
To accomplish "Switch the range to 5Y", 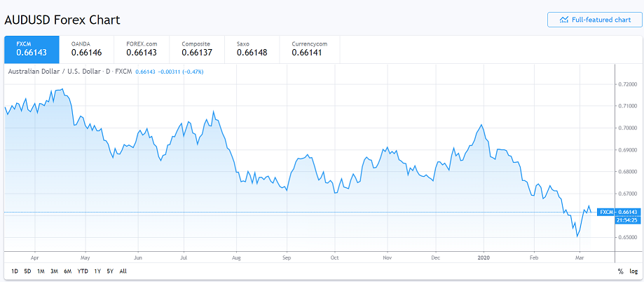I will [110, 271].
